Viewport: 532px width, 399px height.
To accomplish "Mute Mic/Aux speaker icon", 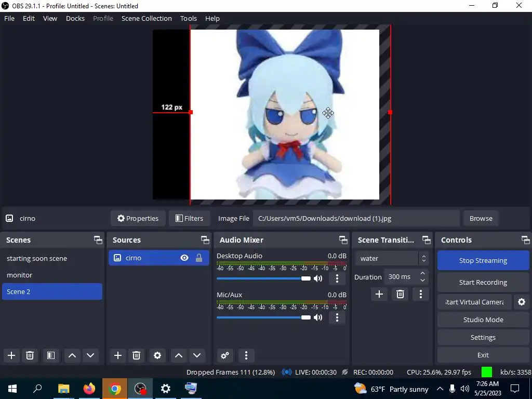I will point(318,317).
